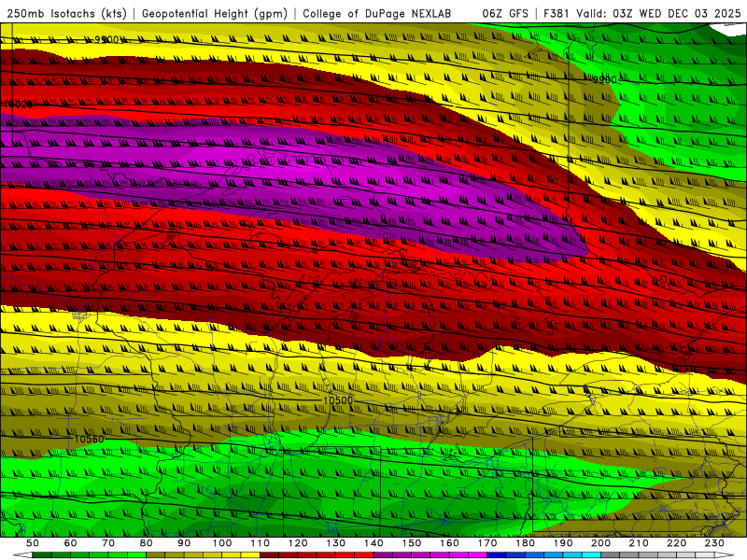Click the 150 label on the color scale
The height and width of the screenshot is (560, 747).
[412, 543]
